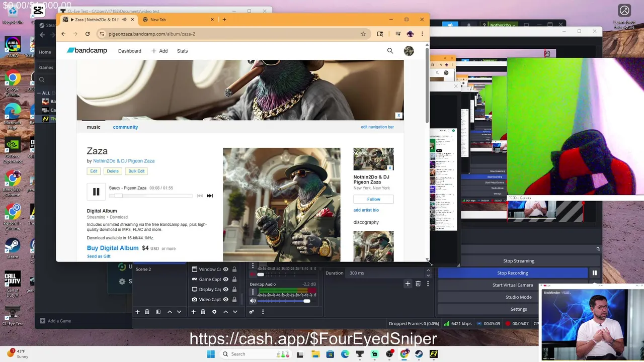Open advanced audio properties gears icon
This screenshot has height=362, width=644.
pyautogui.click(x=252, y=312)
